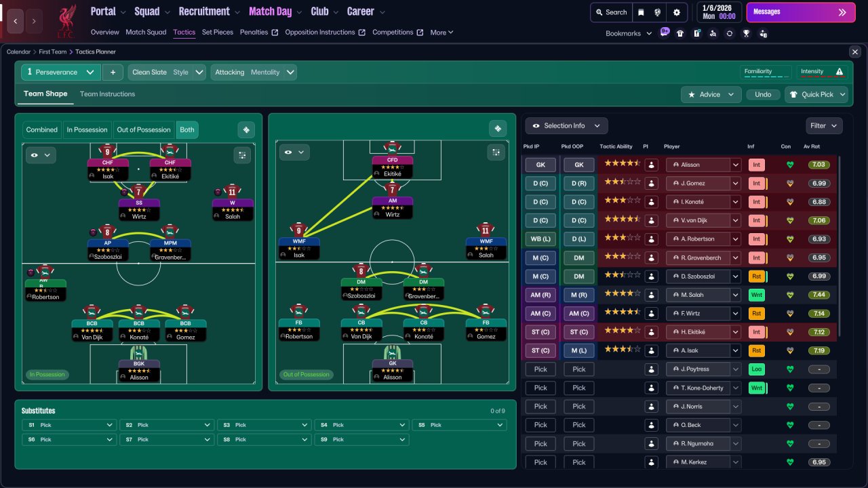This screenshot has width=868, height=488.
Task: Click the Liverpool club crest
Action: click(66, 22)
